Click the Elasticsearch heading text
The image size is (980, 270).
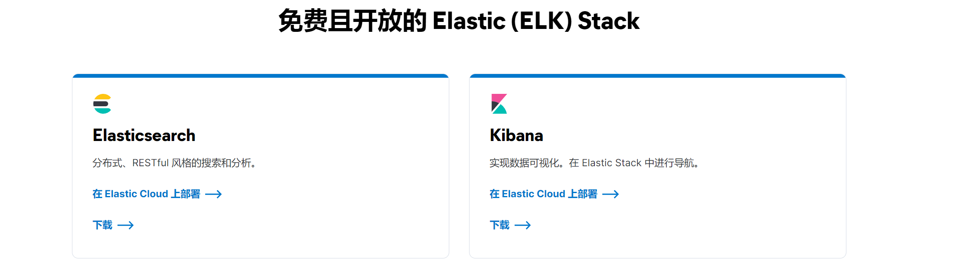point(144,135)
